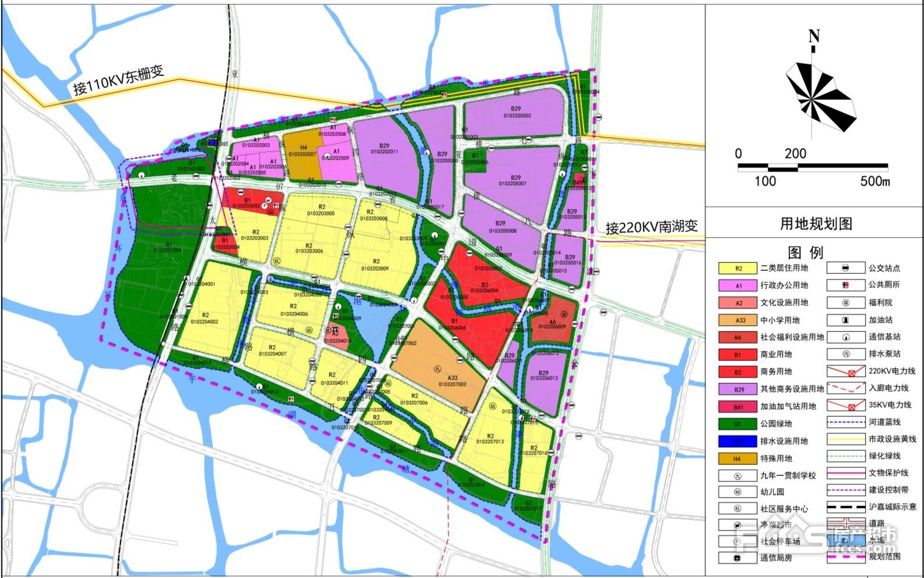The width and height of the screenshot is (924, 578).
Task: Click the vegetable supermarket legend icon
Action: 738,525
